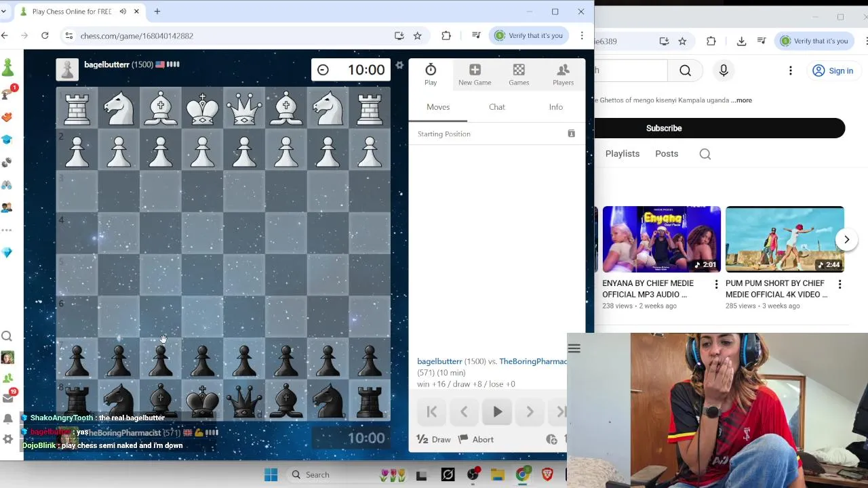Reload the chess.com page
Screen dimensions: 868x488
click(45, 35)
